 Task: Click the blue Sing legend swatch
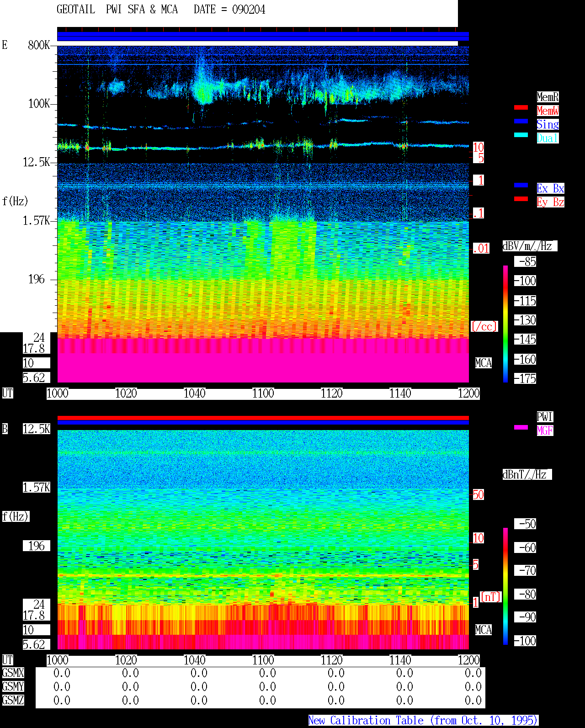521,121
